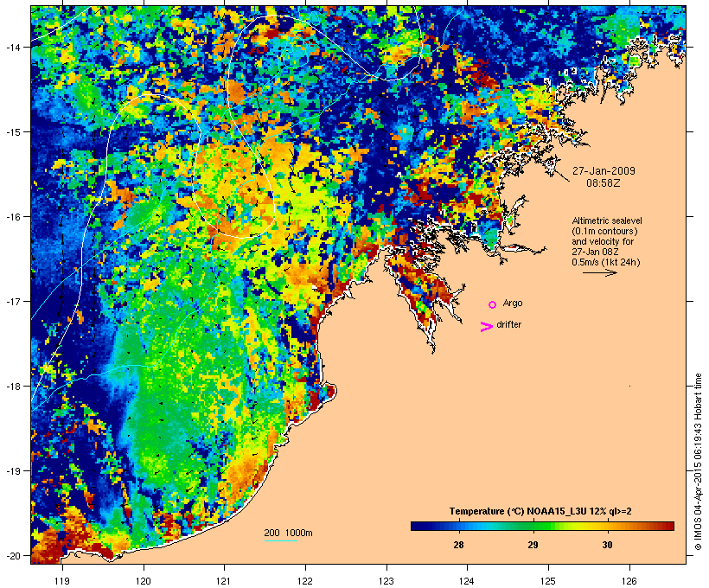This screenshot has height=588, width=709.
Task: Click longitude label '125'
Action: (548, 581)
